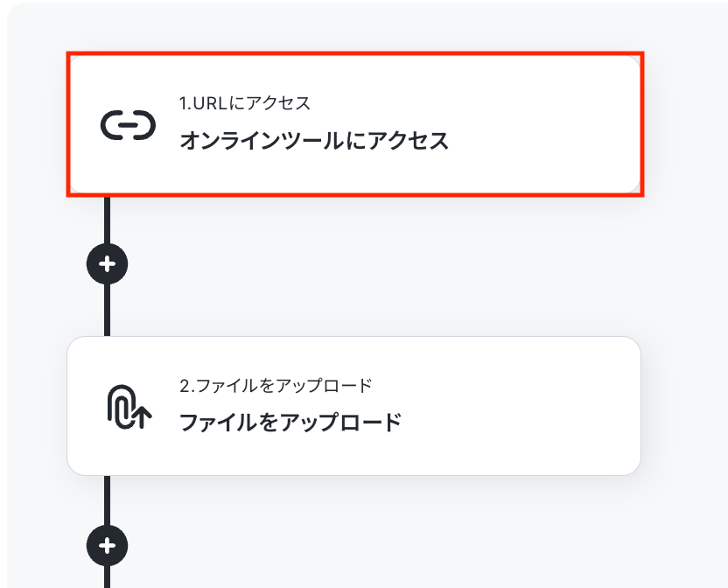The height and width of the screenshot is (588, 728).
Task: Click connector line directly below step 2 card
Action: click(x=108, y=500)
